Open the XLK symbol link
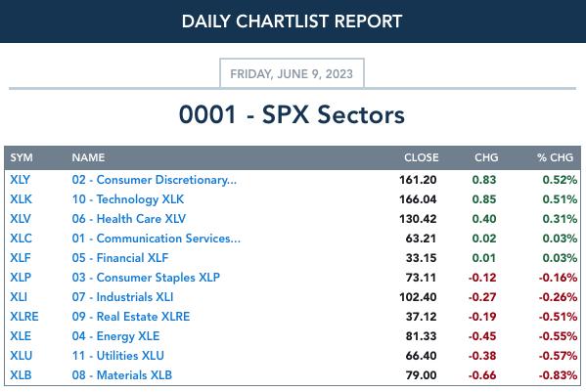Image resolution: width=586 pixels, height=392 pixels. [x=21, y=199]
